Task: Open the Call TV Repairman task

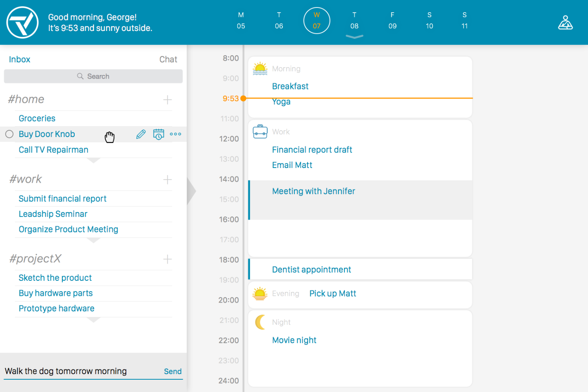Action: pos(54,150)
